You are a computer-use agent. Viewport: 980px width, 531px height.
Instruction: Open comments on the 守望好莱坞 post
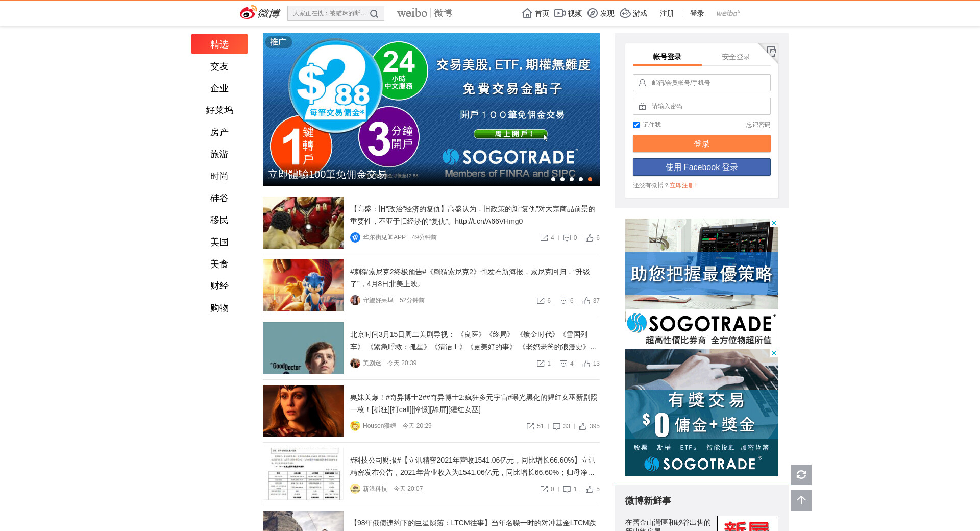click(563, 301)
